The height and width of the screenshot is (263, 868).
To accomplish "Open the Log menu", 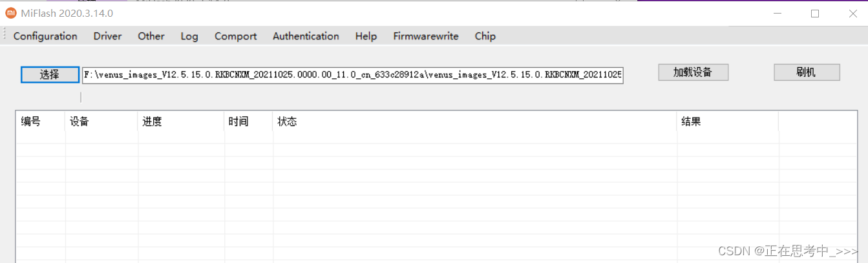I will (x=189, y=36).
